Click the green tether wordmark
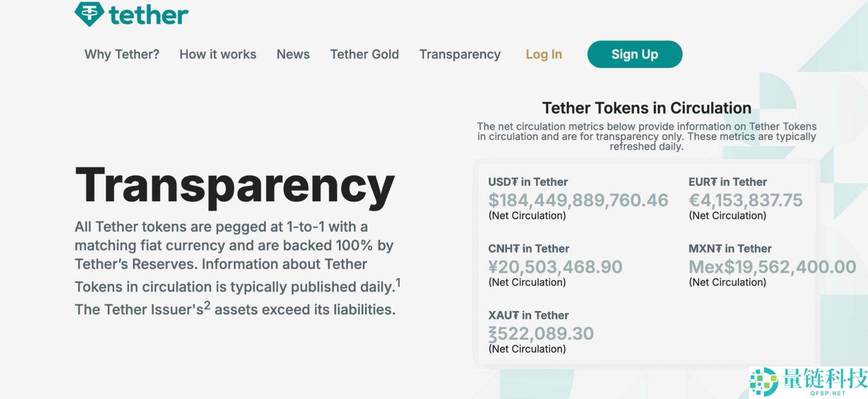 click(x=149, y=15)
